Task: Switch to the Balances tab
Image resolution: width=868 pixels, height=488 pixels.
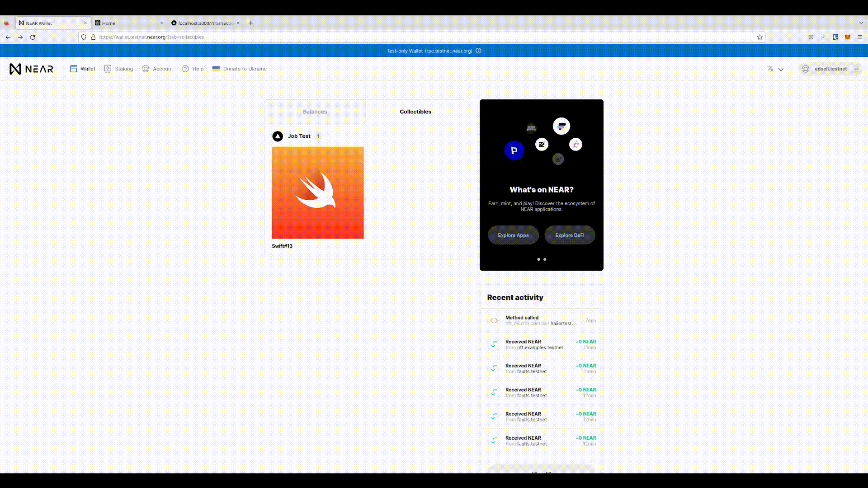Action: click(x=315, y=112)
